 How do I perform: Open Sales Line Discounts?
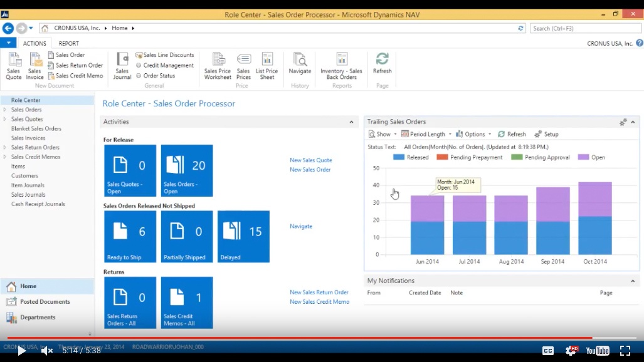click(164, 55)
